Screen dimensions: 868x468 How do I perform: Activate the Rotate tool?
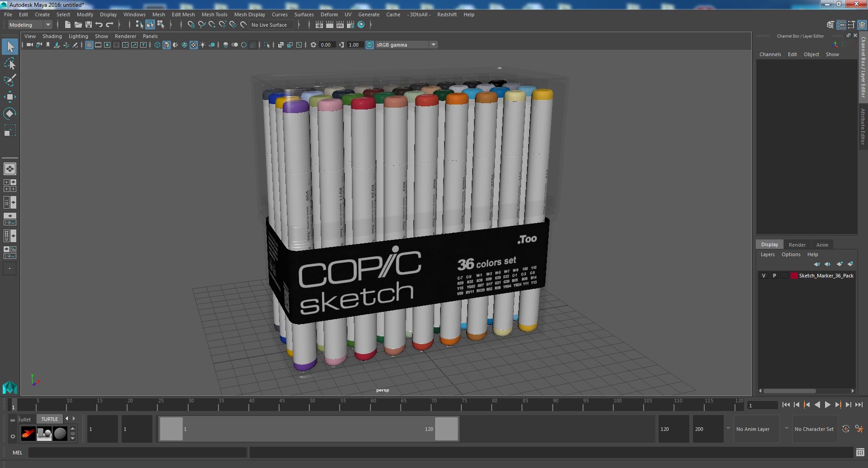point(10,114)
